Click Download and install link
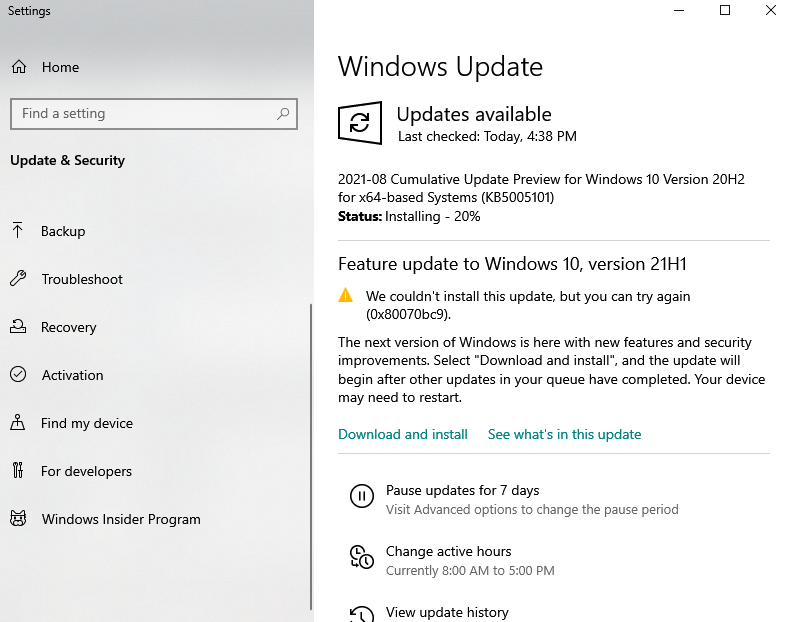Viewport: 788px width, 622px height. (x=403, y=434)
